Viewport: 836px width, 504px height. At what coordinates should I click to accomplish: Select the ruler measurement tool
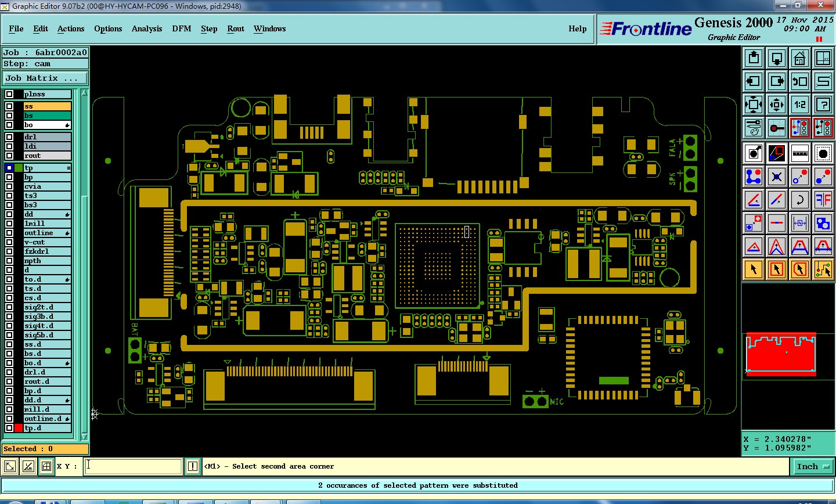pos(800,153)
